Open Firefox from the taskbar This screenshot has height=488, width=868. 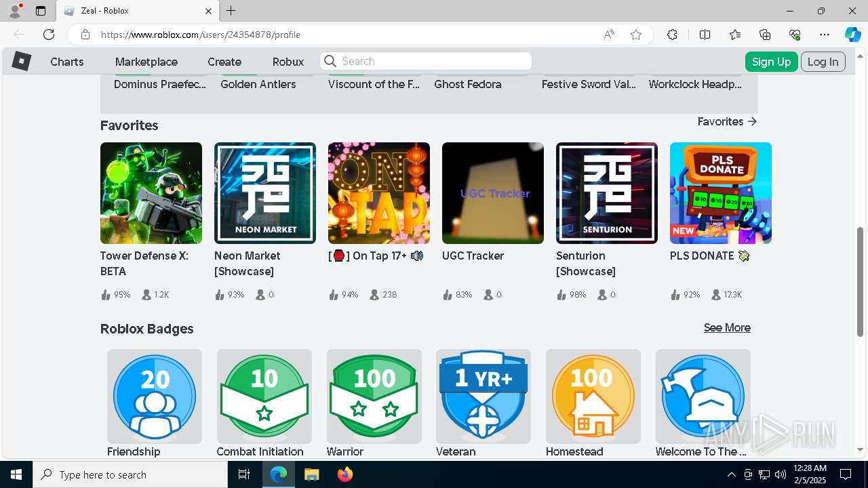pos(345,474)
